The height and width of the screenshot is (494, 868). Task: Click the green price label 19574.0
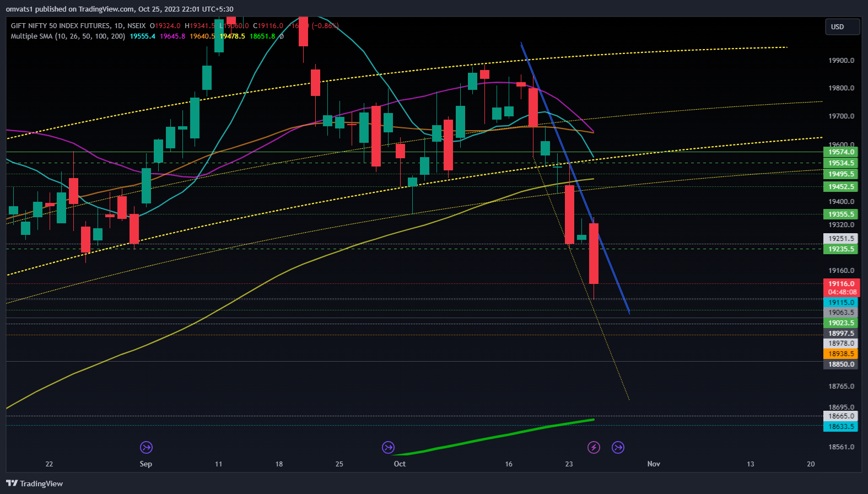842,152
